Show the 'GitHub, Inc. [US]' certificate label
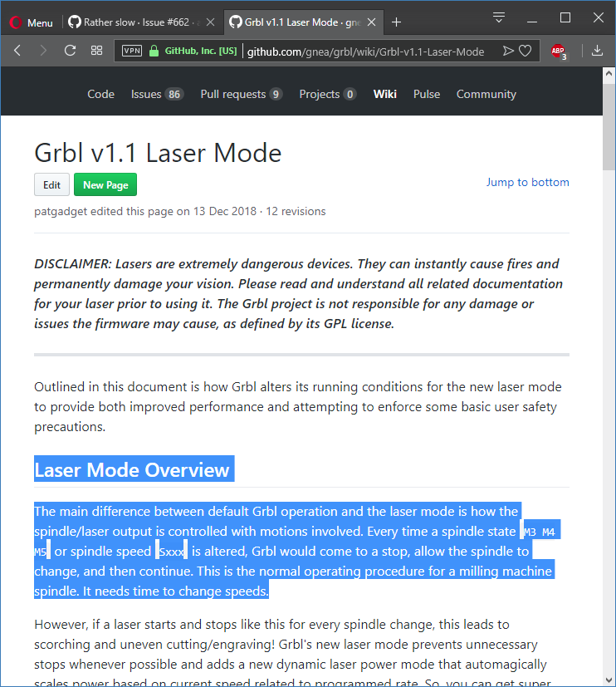 tap(201, 51)
